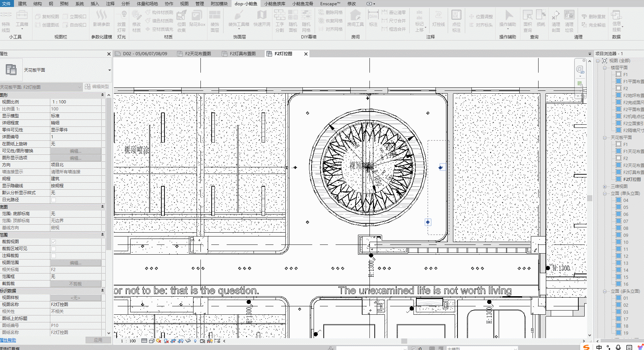Click temporary hide/isolate glasses icon
Screen dimensions: 644x350
coord(188,341)
